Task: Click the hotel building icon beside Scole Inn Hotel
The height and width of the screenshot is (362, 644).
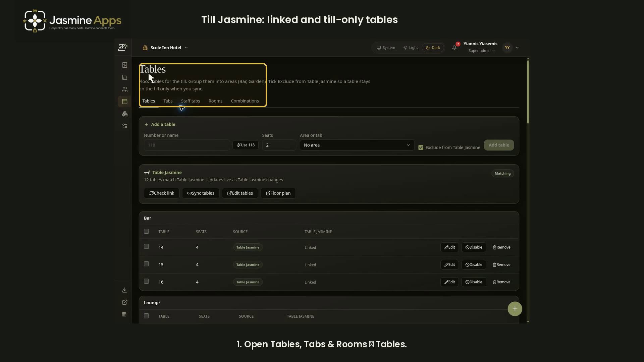Action: click(x=145, y=48)
